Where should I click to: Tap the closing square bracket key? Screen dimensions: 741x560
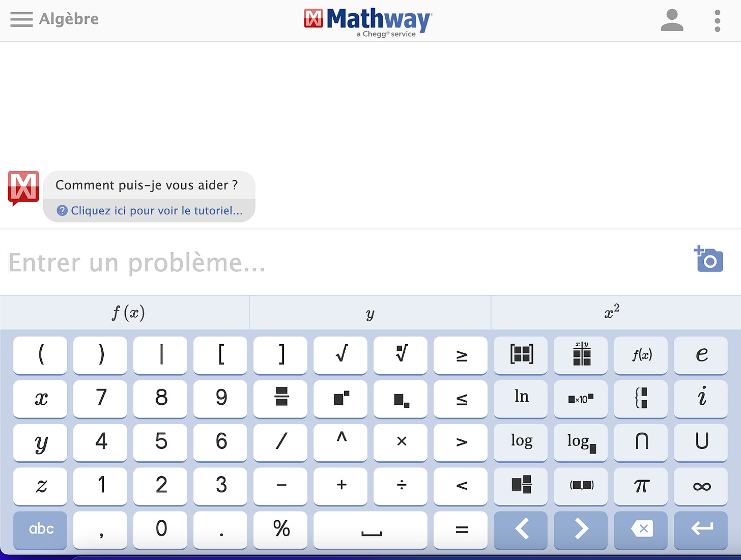(280, 355)
